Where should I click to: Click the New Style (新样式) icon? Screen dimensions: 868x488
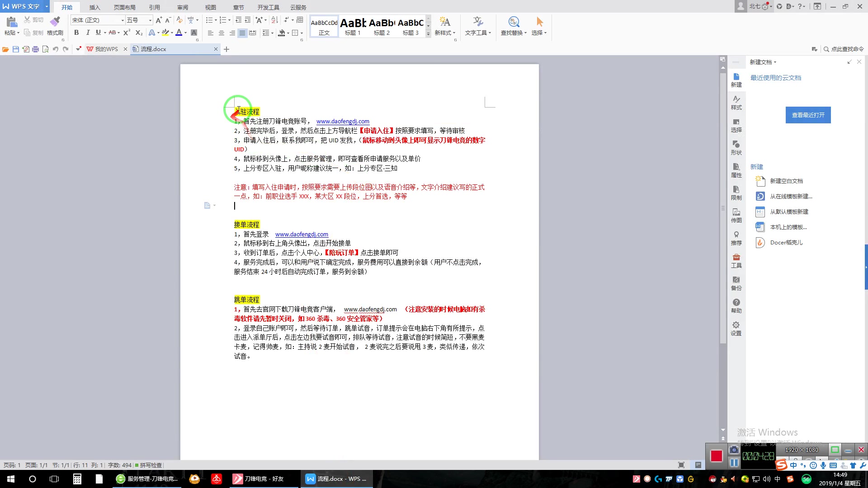[445, 26]
